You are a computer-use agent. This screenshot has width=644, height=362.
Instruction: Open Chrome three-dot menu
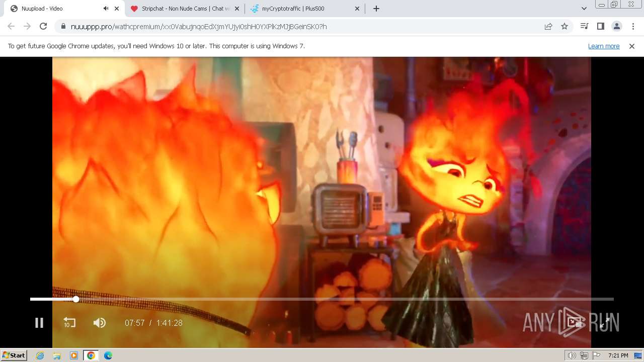(x=633, y=26)
